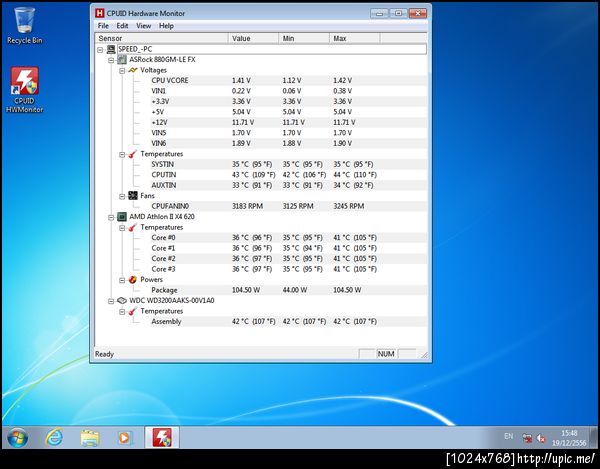Screen dimensions: 600x469
Task: Click the Sensor column header
Action: (x=161, y=38)
